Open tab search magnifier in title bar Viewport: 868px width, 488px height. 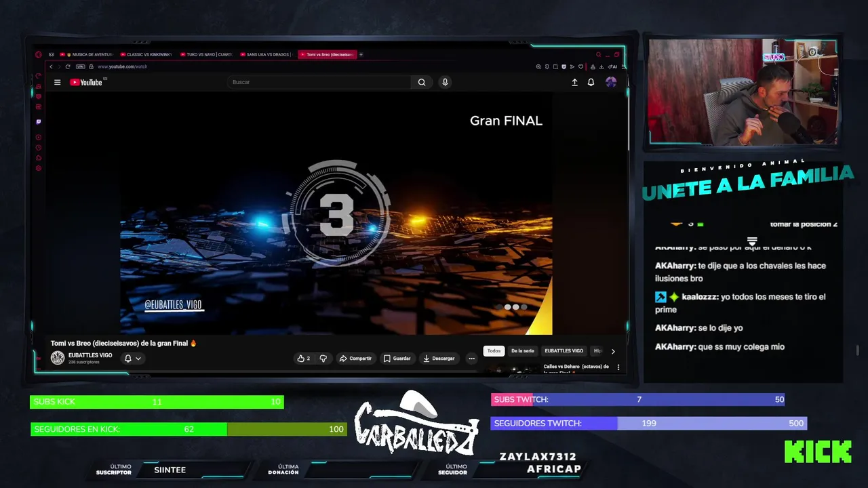click(x=598, y=54)
